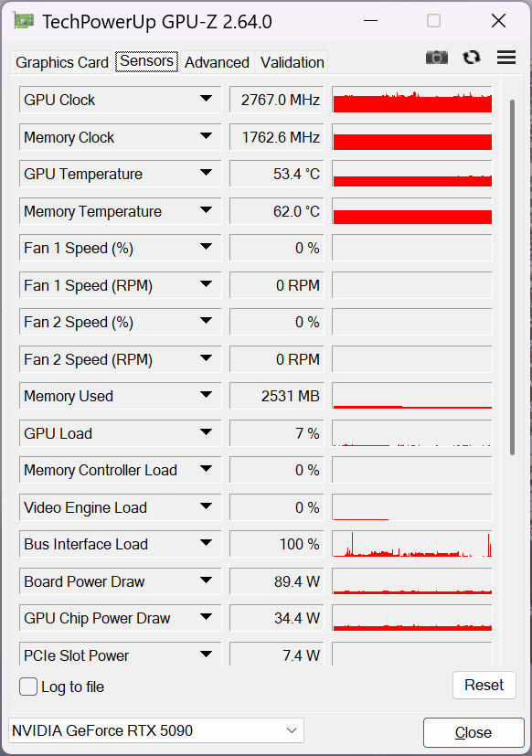The width and height of the screenshot is (532, 756).
Task: Take a screenshot with the camera icon
Action: click(437, 58)
